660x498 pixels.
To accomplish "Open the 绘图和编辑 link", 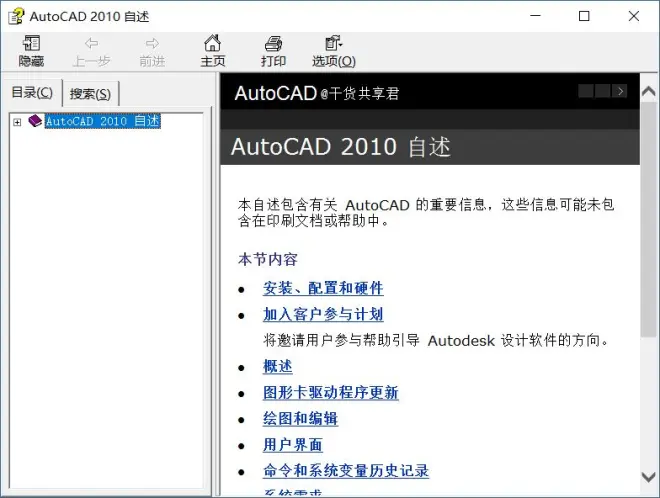I will tap(300, 419).
